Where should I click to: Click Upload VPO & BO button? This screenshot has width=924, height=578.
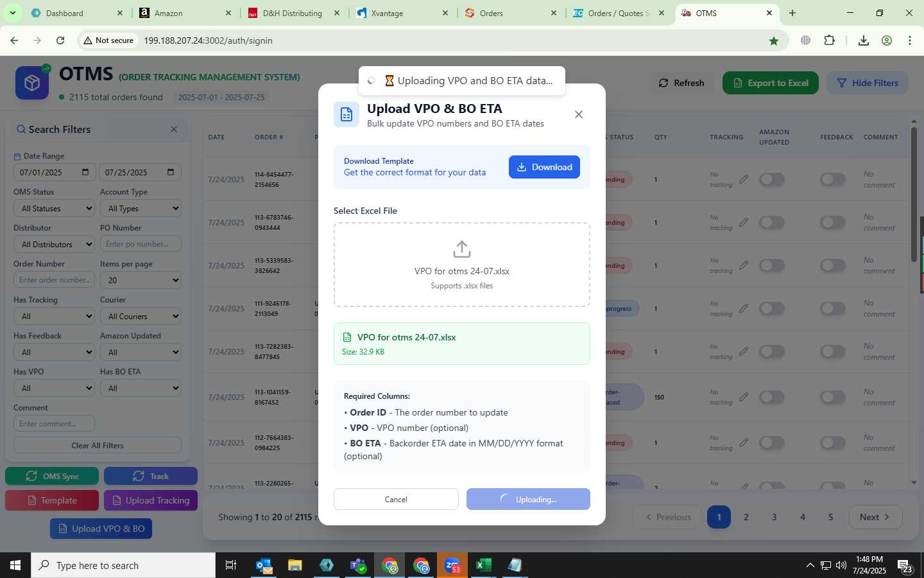pos(101,529)
